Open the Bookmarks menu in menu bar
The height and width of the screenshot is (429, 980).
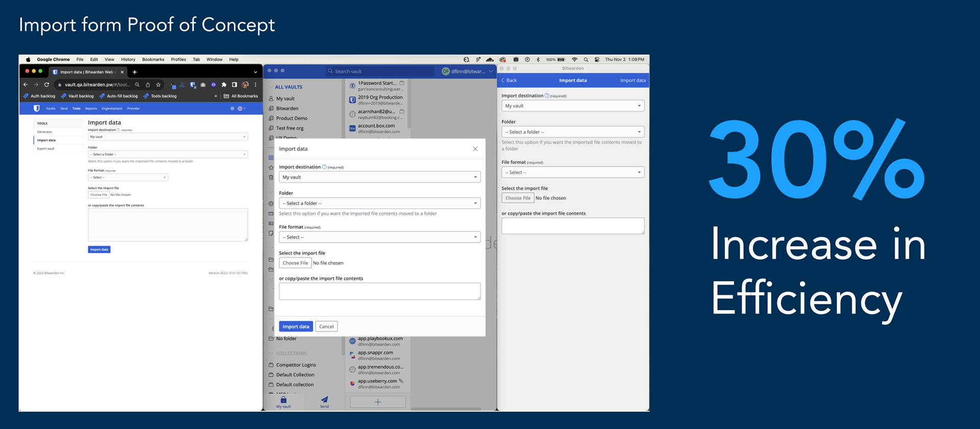153,59
